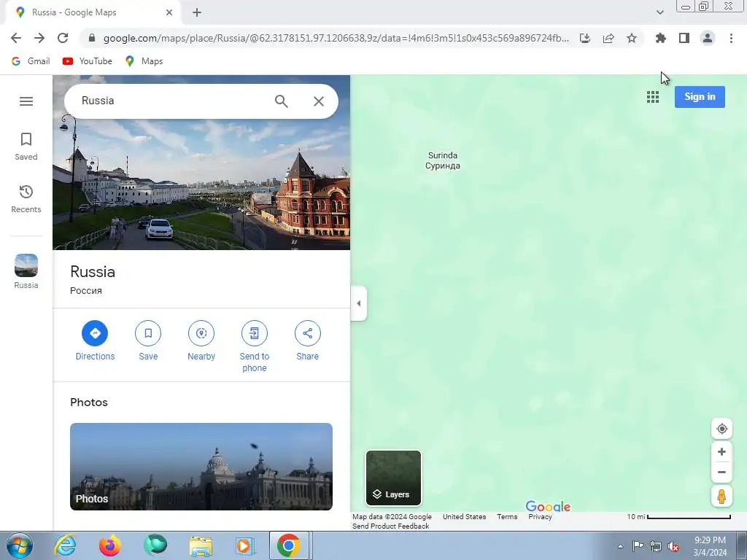Go back in browser history

pyautogui.click(x=16, y=38)
